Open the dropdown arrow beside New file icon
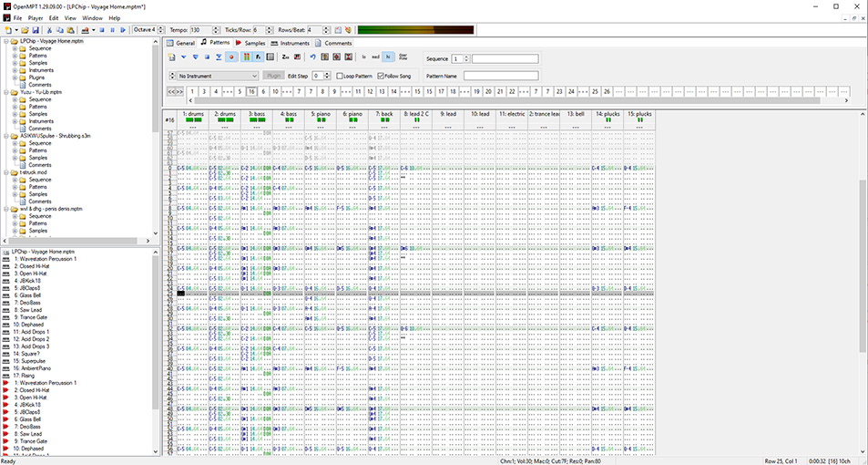 [x=16, y=30]
